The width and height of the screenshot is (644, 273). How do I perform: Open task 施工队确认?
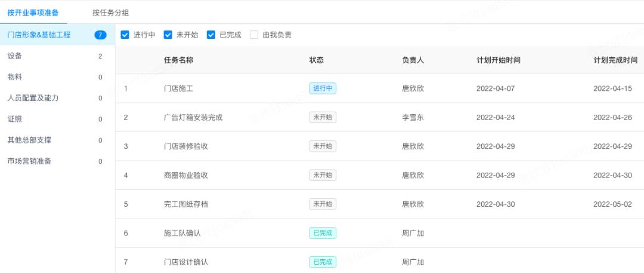182,233
